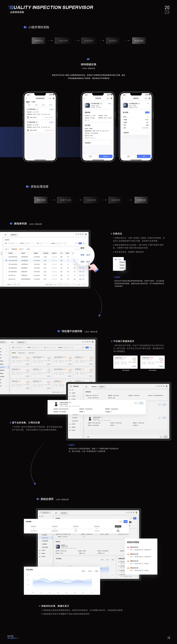This screenshot has height=644, width=177.
Task: Click search icon in 待处理不合格 window header
Action: pyautogui.click(x=83, y=342)
